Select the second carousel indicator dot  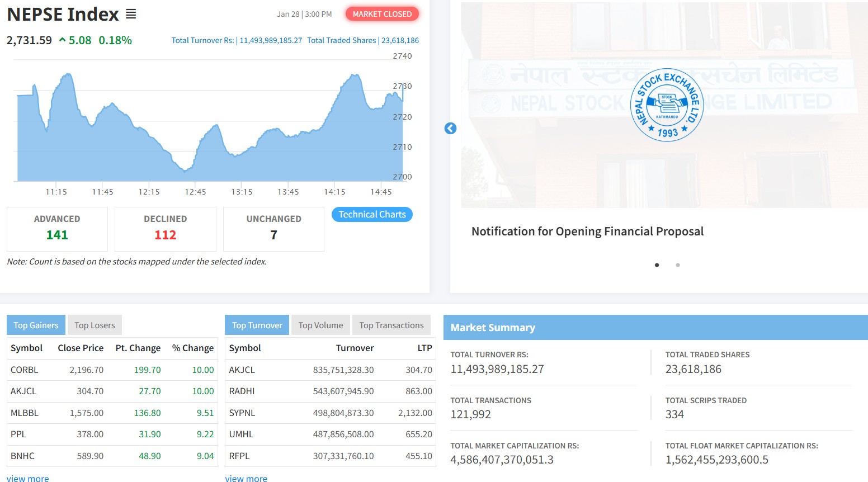pos(678,265)
